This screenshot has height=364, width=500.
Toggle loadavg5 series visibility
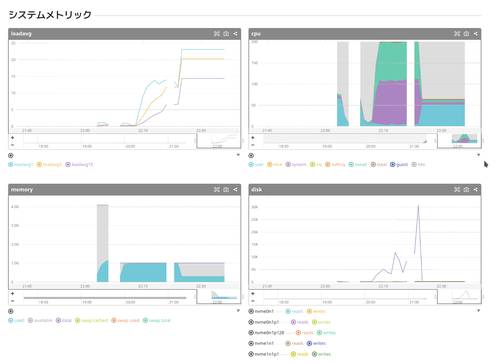point(49,164)
